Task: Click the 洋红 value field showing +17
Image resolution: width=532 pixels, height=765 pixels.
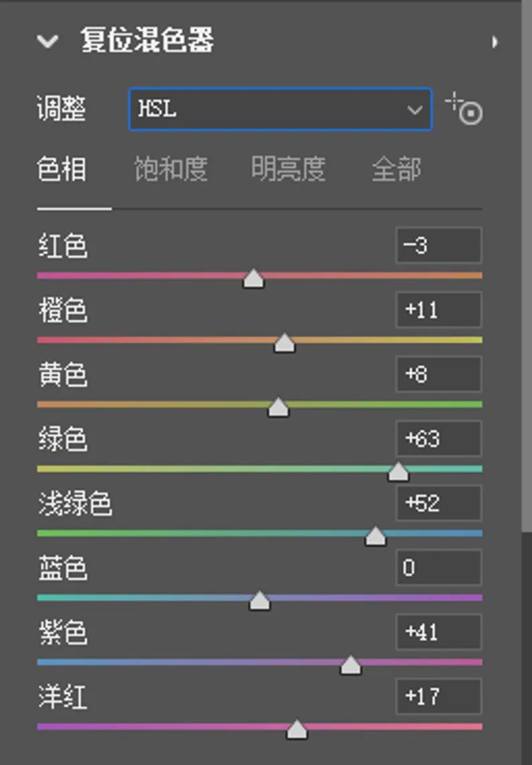Action: (438, 697)
